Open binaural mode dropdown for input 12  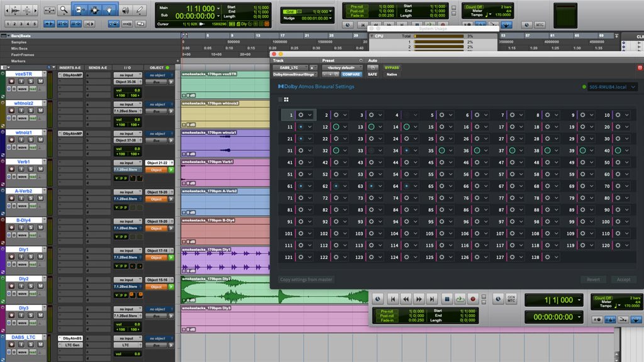click(345, 127)
